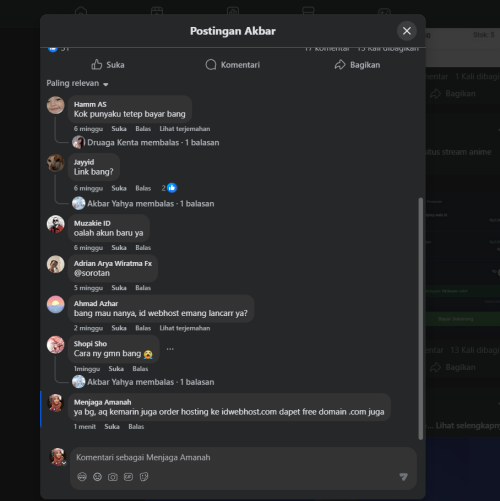Click the Bagikan share arrow button

point(357,65)
